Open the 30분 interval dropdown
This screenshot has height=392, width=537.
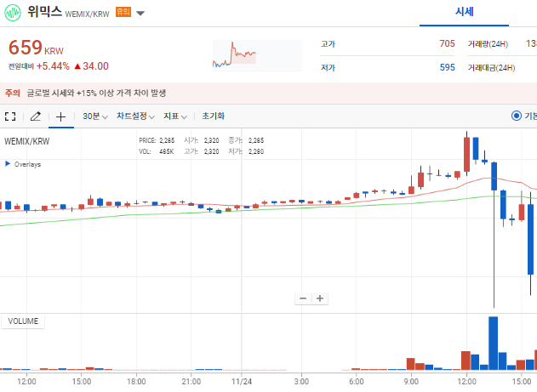94,116
